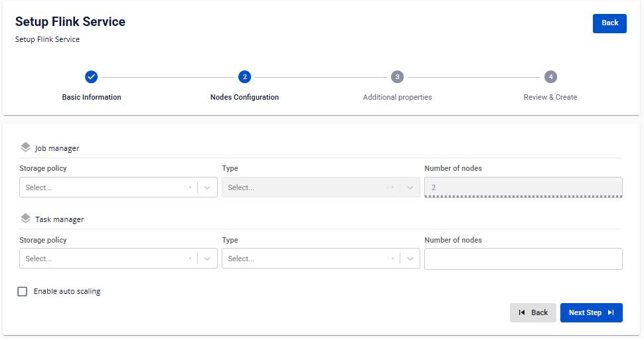Click the Enable auto scaling label text
This screenshot has width=644, height=339.
point(67,291)
